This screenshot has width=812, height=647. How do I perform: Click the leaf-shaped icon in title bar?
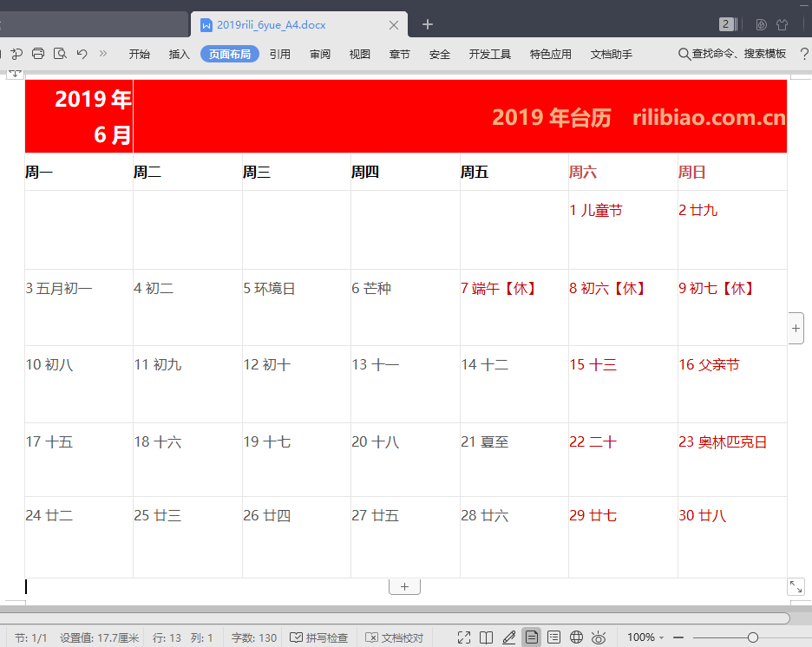(762, 24)
